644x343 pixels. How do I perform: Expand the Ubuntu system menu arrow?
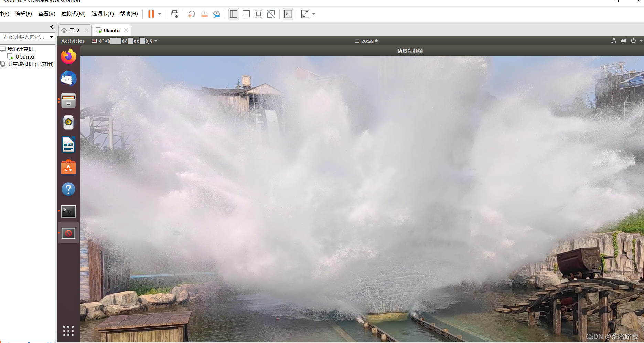(x=641, y=41)
